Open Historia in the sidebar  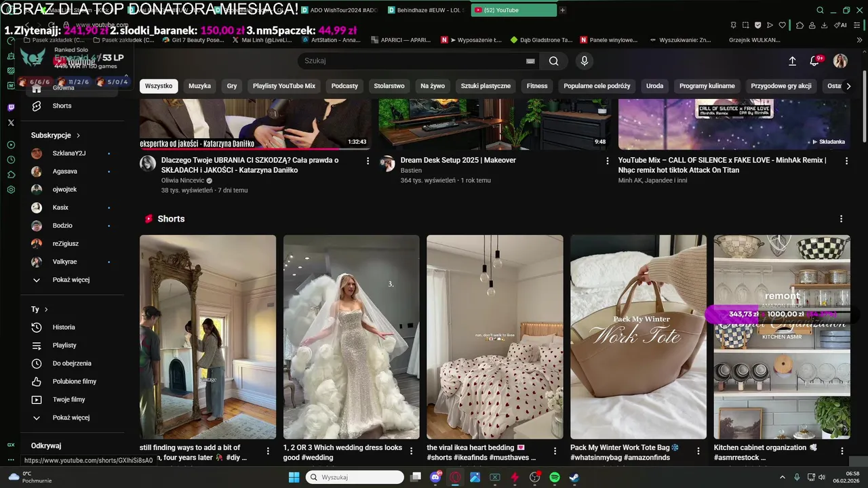[x=64, y=327]
